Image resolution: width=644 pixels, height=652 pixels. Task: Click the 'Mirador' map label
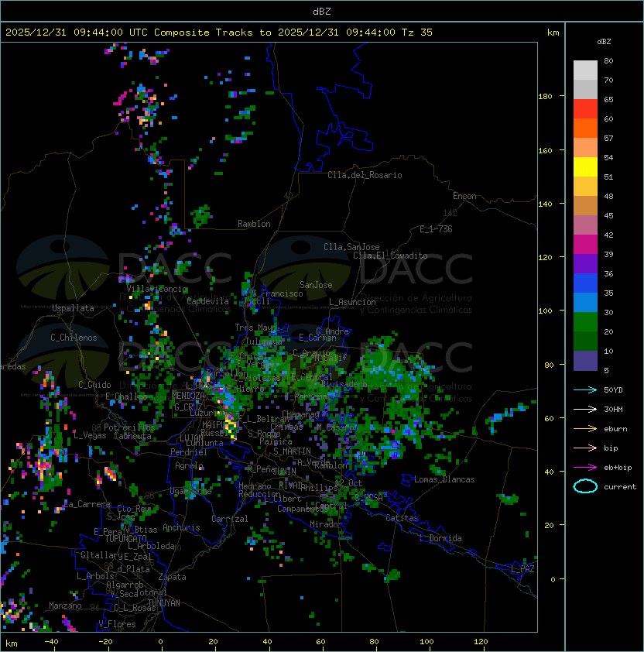pos(326,524)
